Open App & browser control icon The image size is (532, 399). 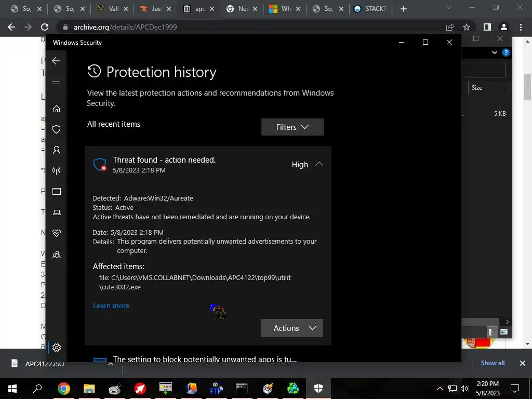click(56, 191)
